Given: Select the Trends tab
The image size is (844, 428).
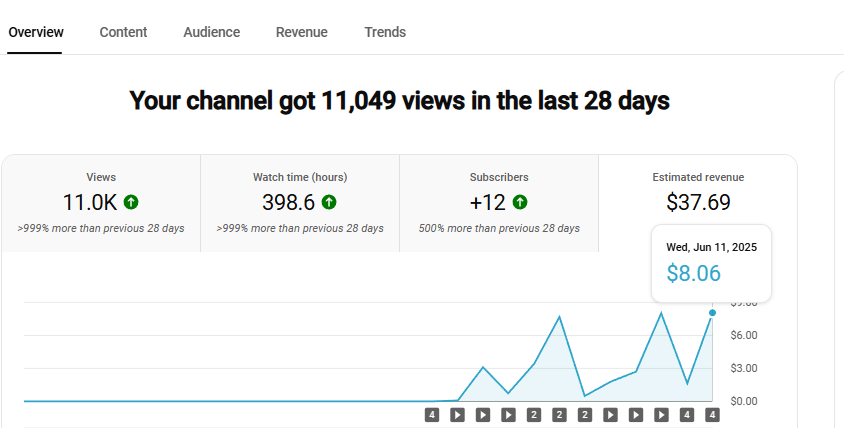Looking at the screenshot, I should 385,32.
